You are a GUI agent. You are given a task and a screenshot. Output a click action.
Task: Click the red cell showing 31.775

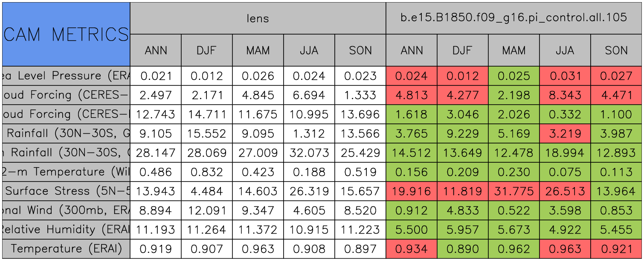(x=513, y=191)
